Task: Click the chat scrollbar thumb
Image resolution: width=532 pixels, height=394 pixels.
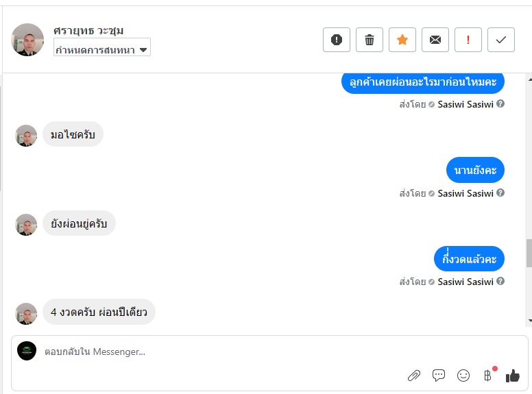Action: point(529,254)
